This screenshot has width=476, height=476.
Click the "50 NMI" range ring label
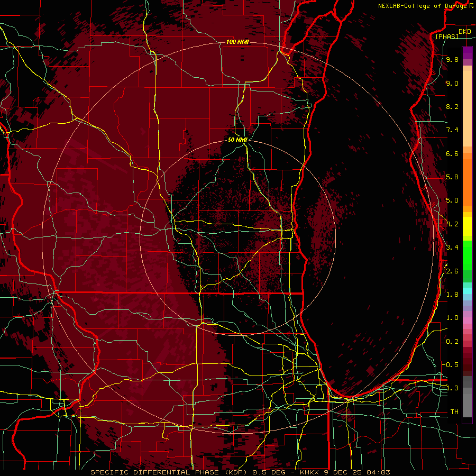click(237, 140)
